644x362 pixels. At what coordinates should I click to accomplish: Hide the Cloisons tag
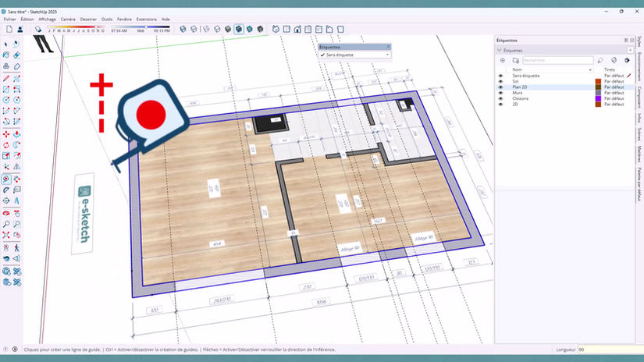click(x=500, y=99)
